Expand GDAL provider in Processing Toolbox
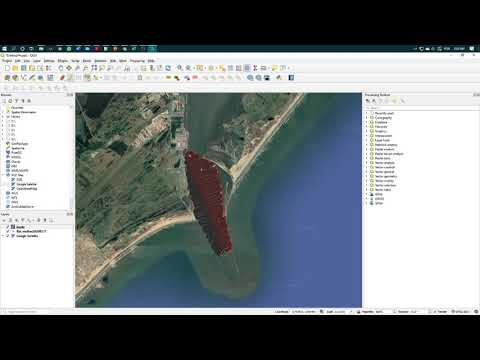 tap(367, 194)
